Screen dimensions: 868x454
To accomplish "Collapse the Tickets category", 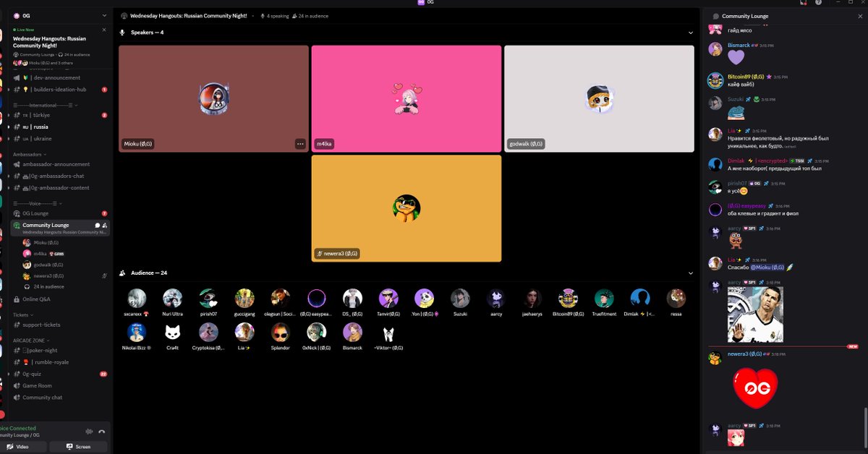I will tap(25, 314).
